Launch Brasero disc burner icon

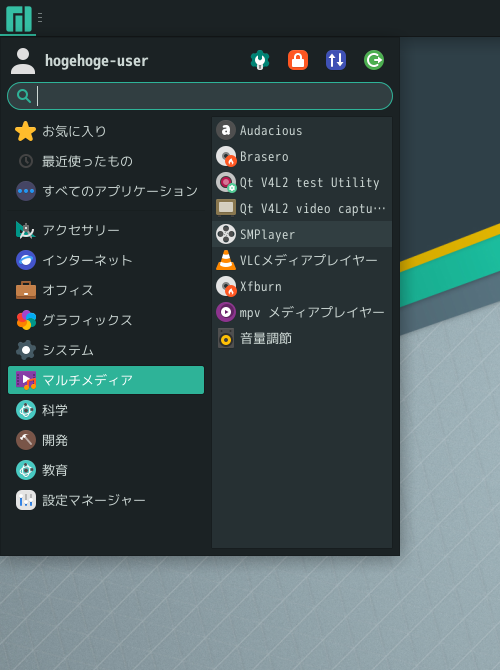[226, 156]
